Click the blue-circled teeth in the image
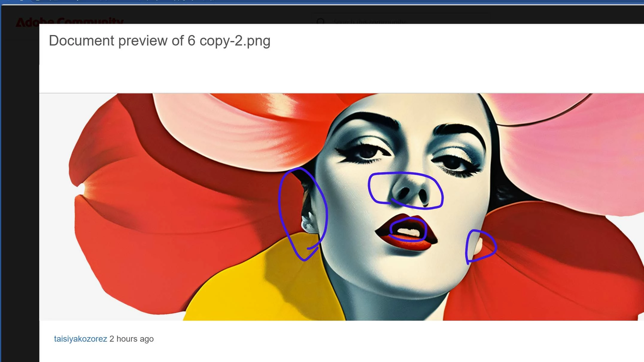This screenshot has height=362, width=644. pyautogui.click(x=409, y=232)
